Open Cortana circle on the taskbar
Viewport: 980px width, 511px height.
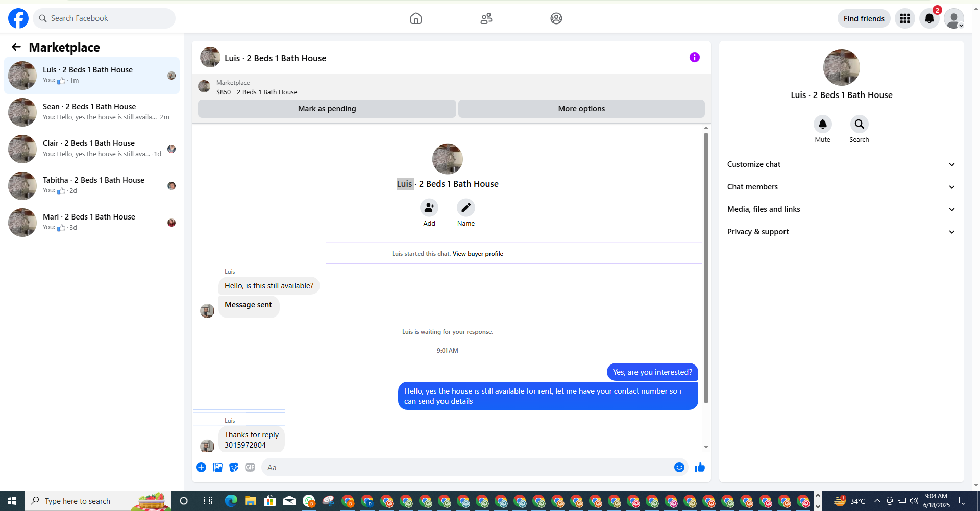pyautogui.click(x=184, y=501)
